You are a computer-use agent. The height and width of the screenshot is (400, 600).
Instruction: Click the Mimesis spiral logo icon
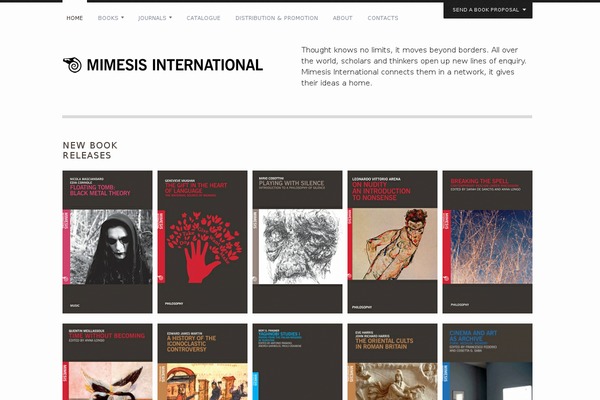pyautogui.click(x=72, y=65)
